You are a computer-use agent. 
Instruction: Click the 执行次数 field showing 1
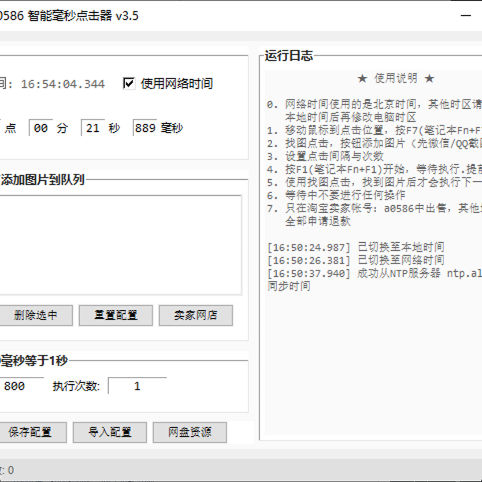(x=137, y=386)
